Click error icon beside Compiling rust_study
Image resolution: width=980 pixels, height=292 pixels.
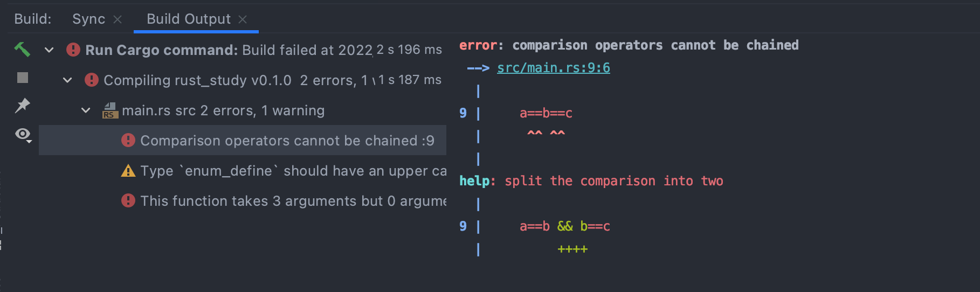point(92,80)
